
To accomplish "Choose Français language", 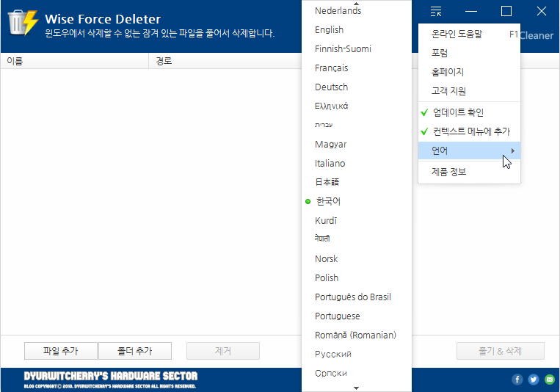I will (357, 68).
